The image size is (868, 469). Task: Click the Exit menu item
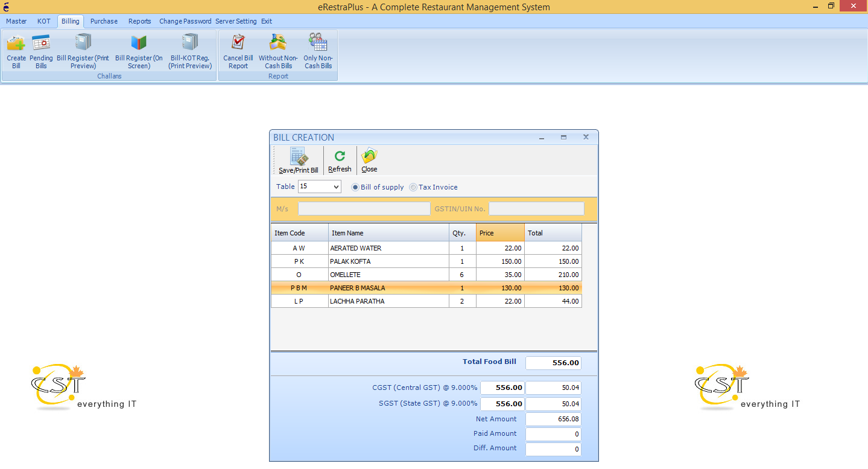[x=267, y=21]
